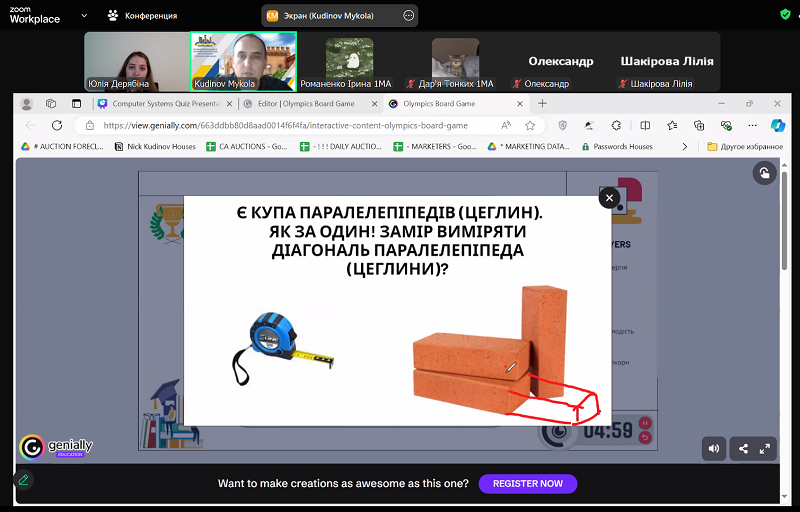Open MARKETING DATA bookmark

[x=528, y=146]
